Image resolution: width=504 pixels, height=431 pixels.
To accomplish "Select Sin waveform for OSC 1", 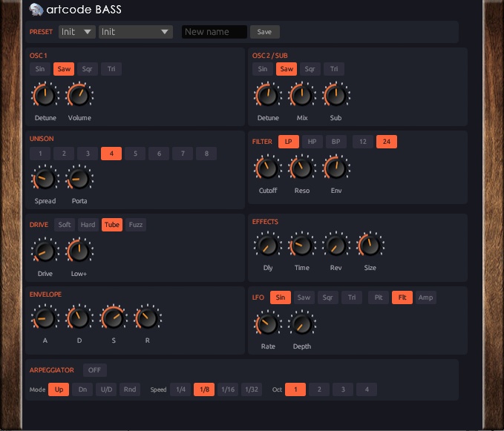I will coord(40,69).
